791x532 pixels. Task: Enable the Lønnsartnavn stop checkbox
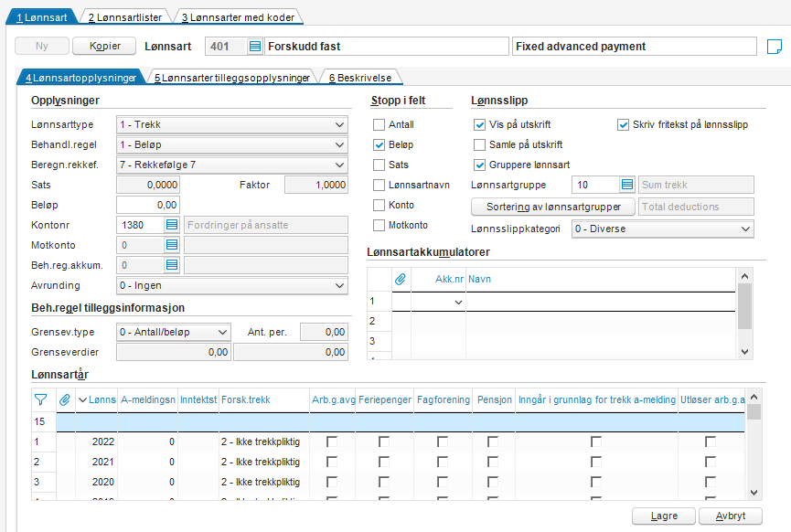[379, 185]
